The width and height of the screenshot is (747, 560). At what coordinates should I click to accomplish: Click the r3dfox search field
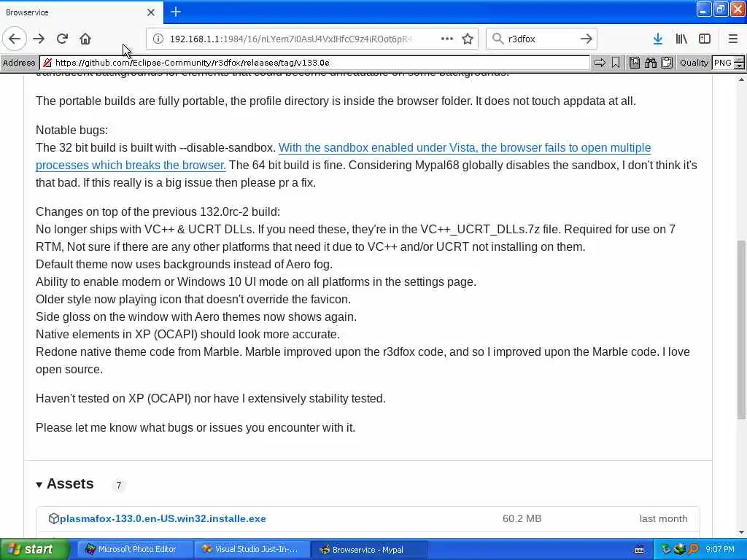[541, 39]
